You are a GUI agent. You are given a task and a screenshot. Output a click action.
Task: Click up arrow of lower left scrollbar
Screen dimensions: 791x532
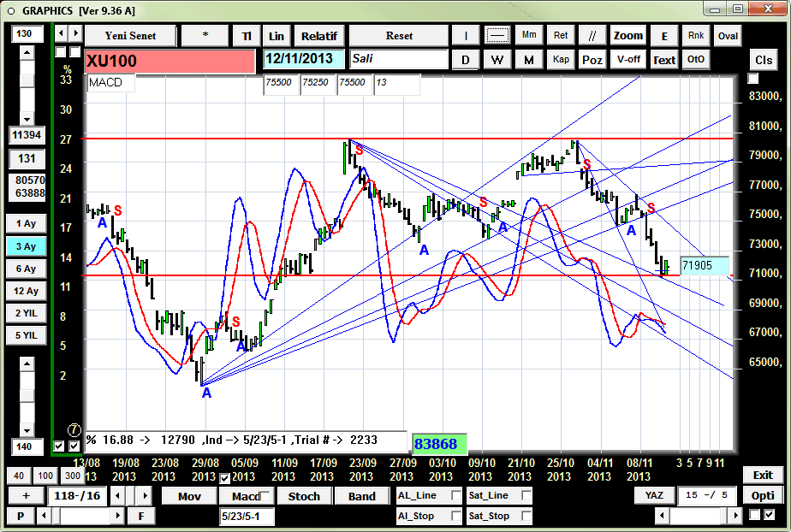point(27,364)
